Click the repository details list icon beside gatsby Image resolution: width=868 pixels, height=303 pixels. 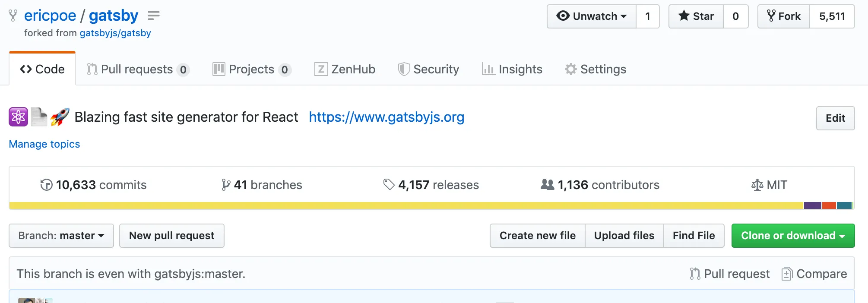(x=153, y=16)
